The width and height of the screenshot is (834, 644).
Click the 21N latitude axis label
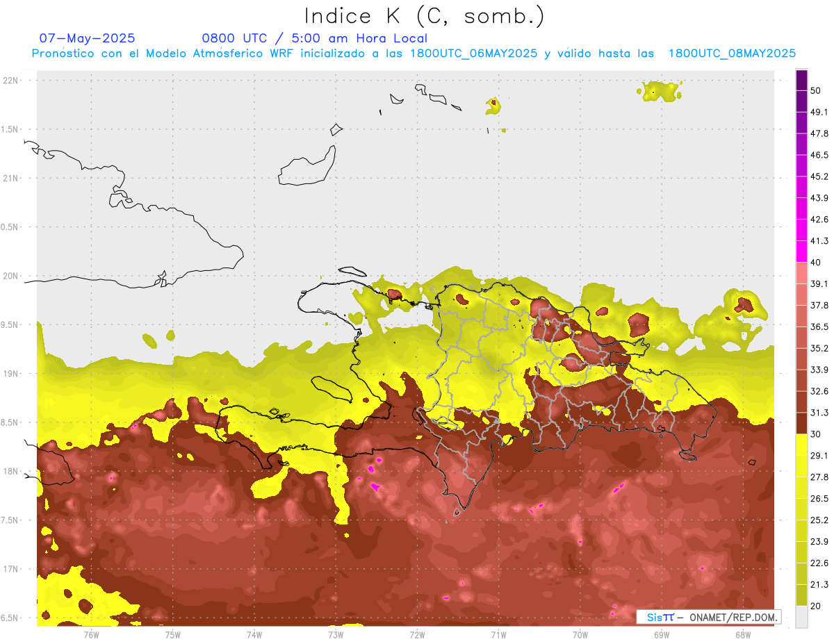[x=12, y=178]
